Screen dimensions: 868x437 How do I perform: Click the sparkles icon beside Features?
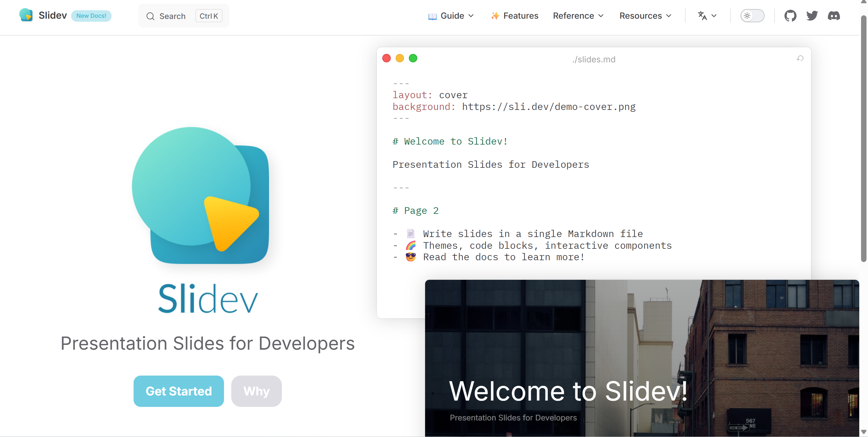tap(495, 16)
